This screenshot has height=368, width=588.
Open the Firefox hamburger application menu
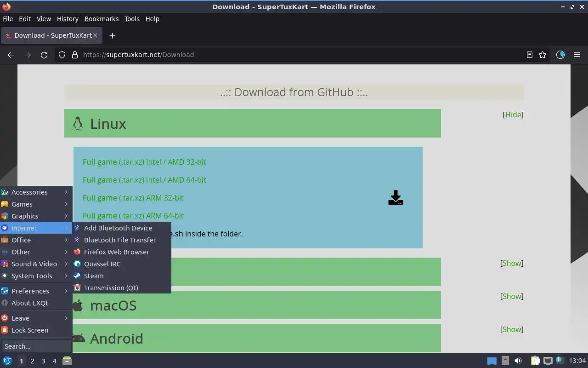577,55
